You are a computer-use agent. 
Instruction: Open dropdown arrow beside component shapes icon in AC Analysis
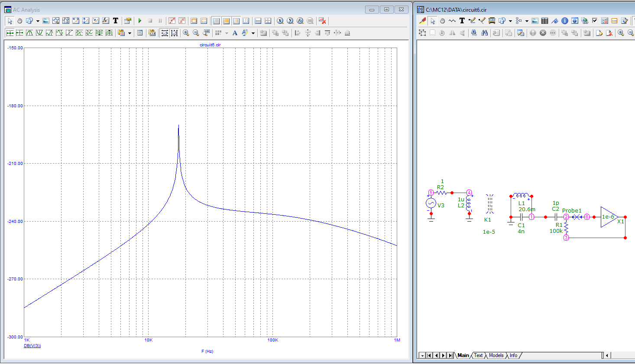pyautogui.click(x=38, y=21)
